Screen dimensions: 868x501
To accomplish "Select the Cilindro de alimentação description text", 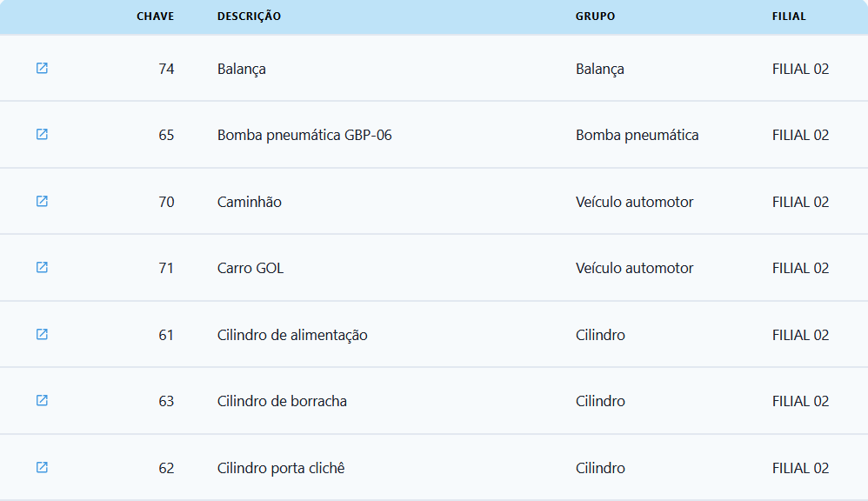I will [290, 334].
